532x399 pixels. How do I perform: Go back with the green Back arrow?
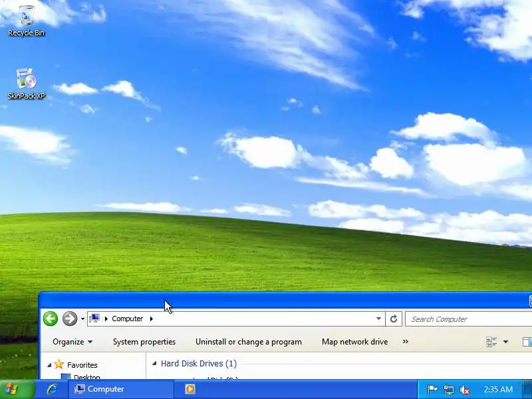(51, 319)
